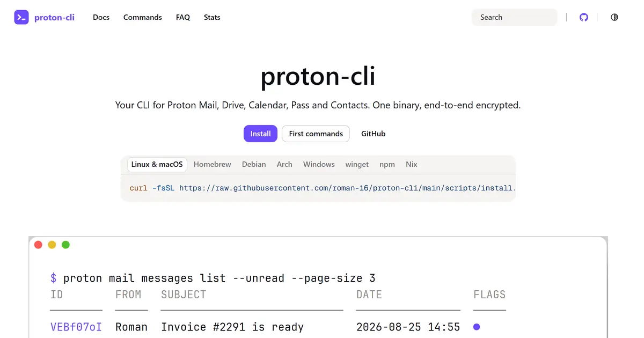This screenshot has width=644, height=338.
Task: Click the FROM column header
Action: [x=128, y=295]
